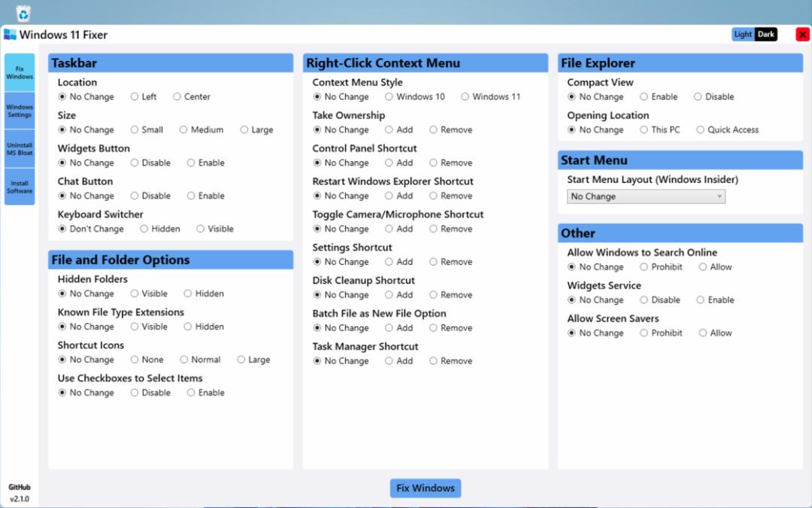Image resolution: width=812 pixels, height=508 pixels.
Task: Open the Recycle Bin desktop icon
Action: [23, 13]
